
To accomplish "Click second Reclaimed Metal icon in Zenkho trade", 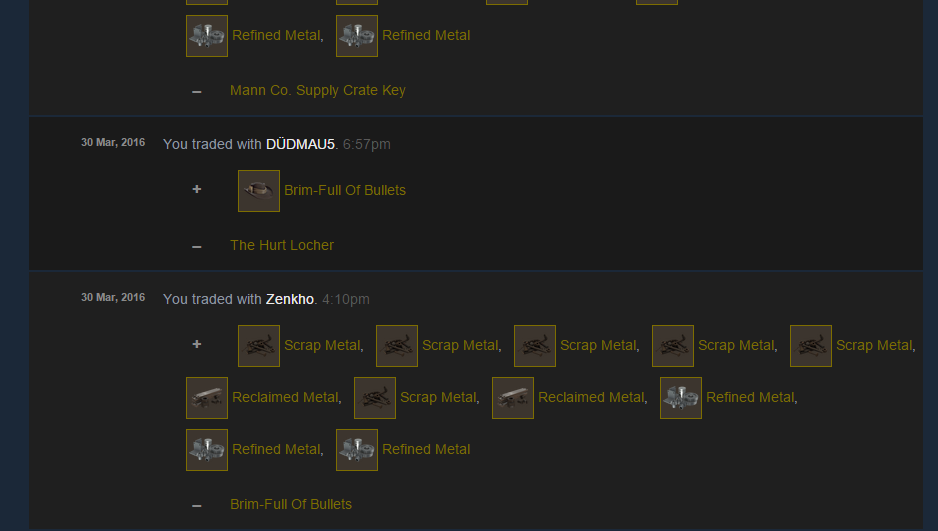I will pyautogui.click(x=513, y=398).
